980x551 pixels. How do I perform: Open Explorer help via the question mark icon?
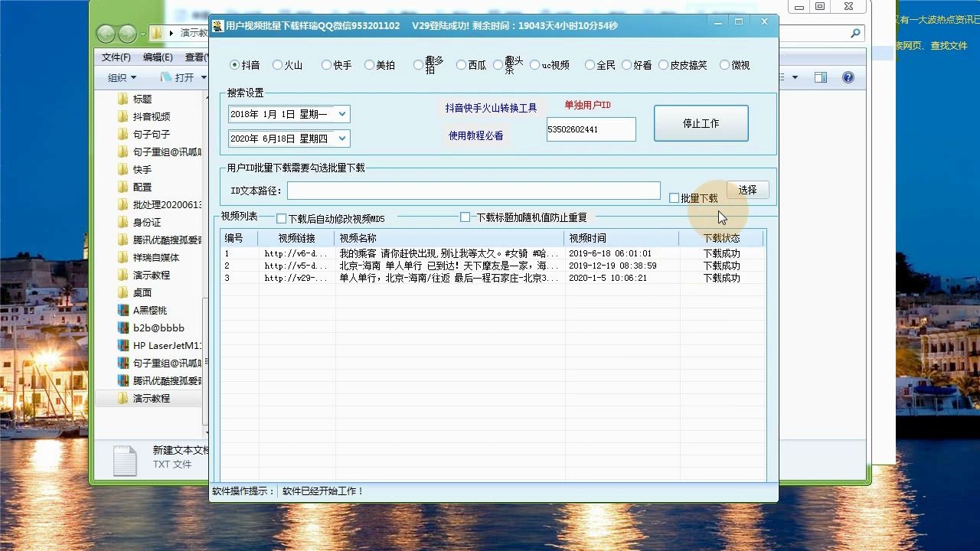point(848,77)
